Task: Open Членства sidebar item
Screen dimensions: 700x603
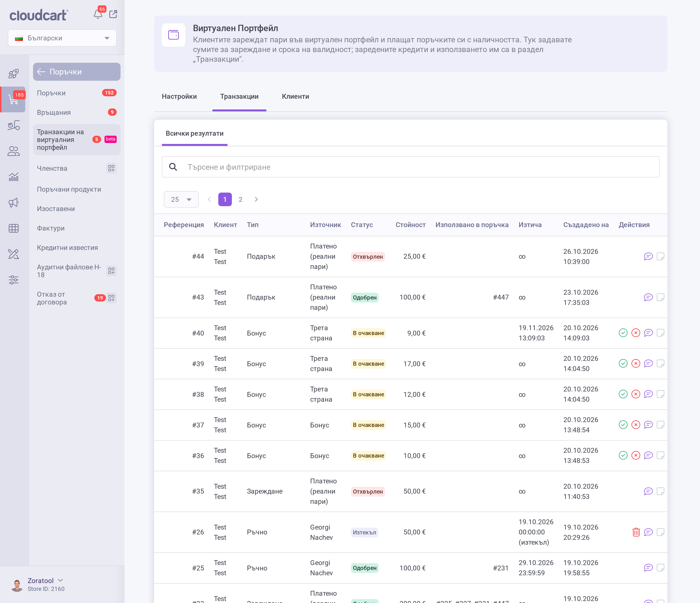Action: (x=77, y=169)
